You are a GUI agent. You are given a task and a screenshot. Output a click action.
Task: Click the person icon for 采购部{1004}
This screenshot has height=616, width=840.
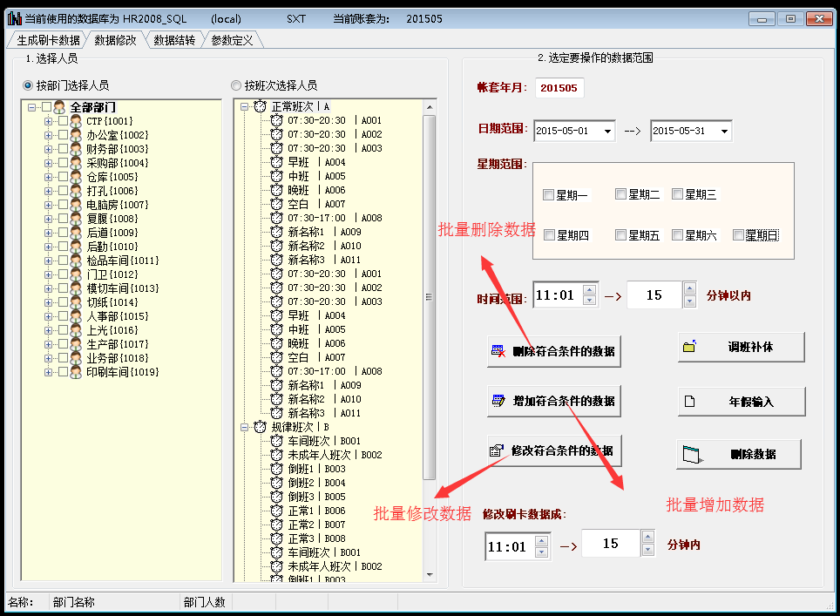pyautogui.click(x=76, y=162)
